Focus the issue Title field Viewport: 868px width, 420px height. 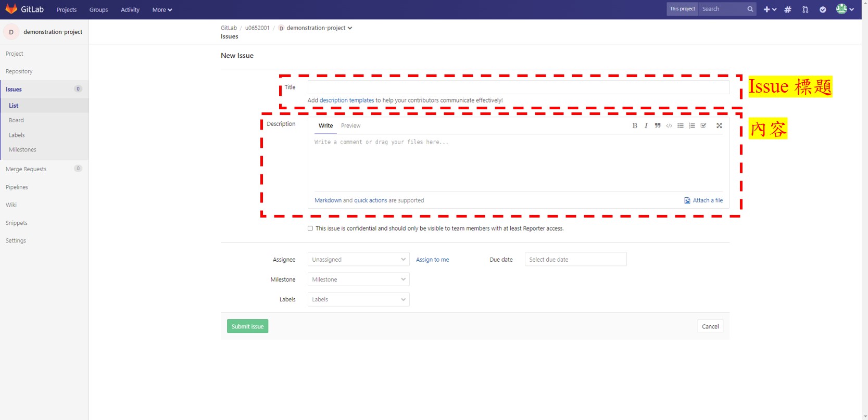pos(518,87)
